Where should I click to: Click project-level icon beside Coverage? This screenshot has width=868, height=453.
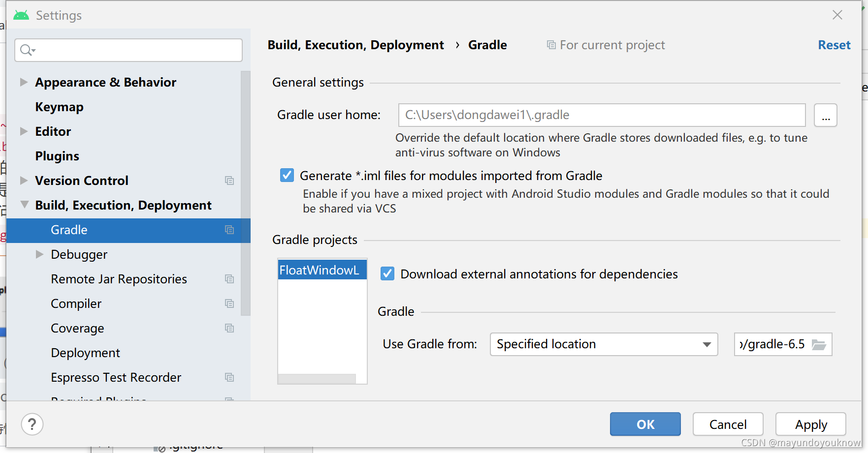pyautogui.click(x=229, y=328)
